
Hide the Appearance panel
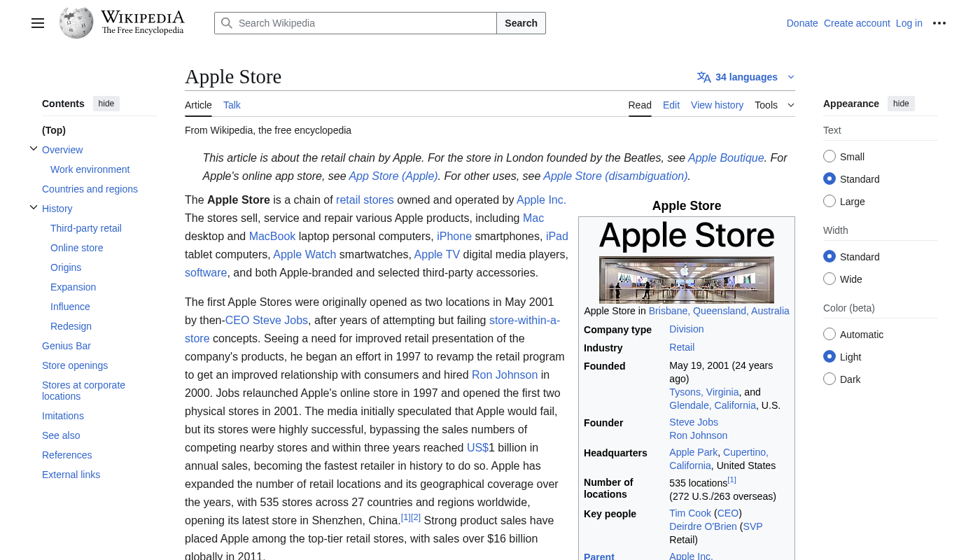(x=901, y=104)
